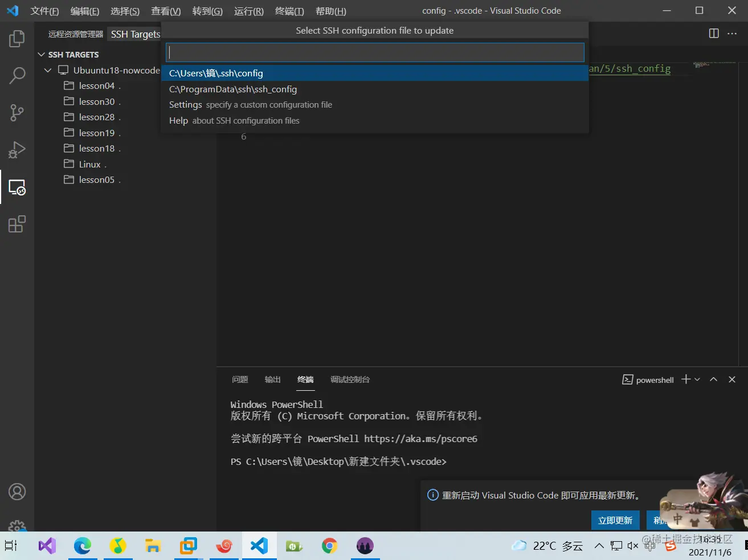This screenshot has width=748, height=560.
Task: Click the powershell terminal profile icon
Action: (627, 380)
